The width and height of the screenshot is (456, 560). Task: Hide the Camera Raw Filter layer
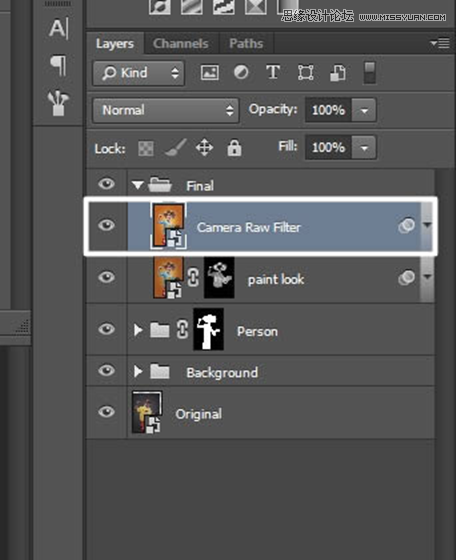(x=106, y=225)
